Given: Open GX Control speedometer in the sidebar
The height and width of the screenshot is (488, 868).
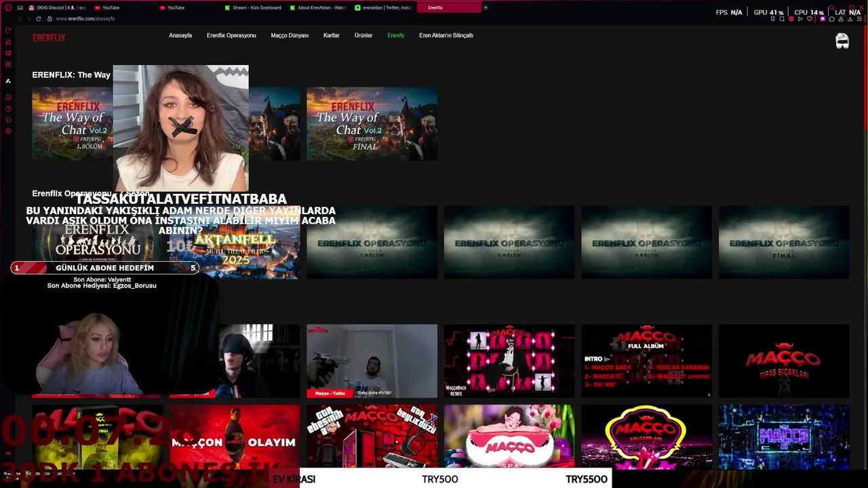Looking at the screenshot, I should (8, 30).
